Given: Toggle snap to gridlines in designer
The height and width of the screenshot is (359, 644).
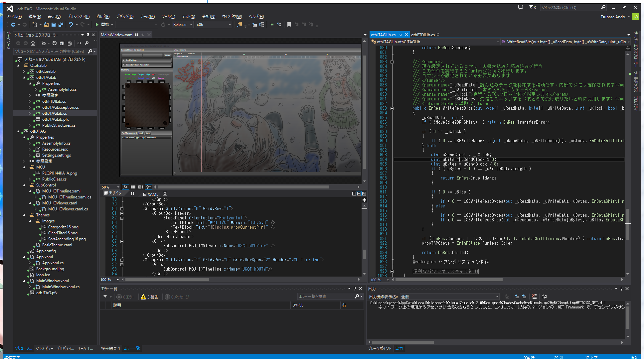Looking at the screenshot, I should click(x=141, y=187).
